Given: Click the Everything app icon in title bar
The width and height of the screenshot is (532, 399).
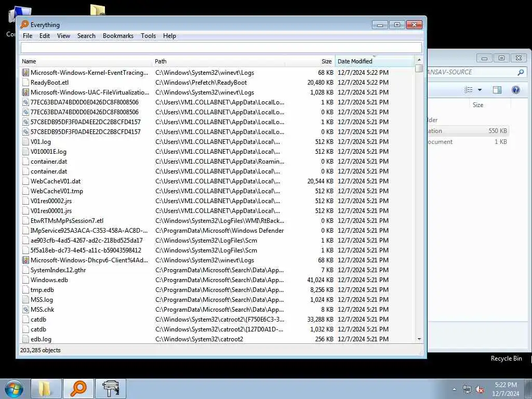Looking at the screenshot, I should pyautogui.click(x=24, y=24).
